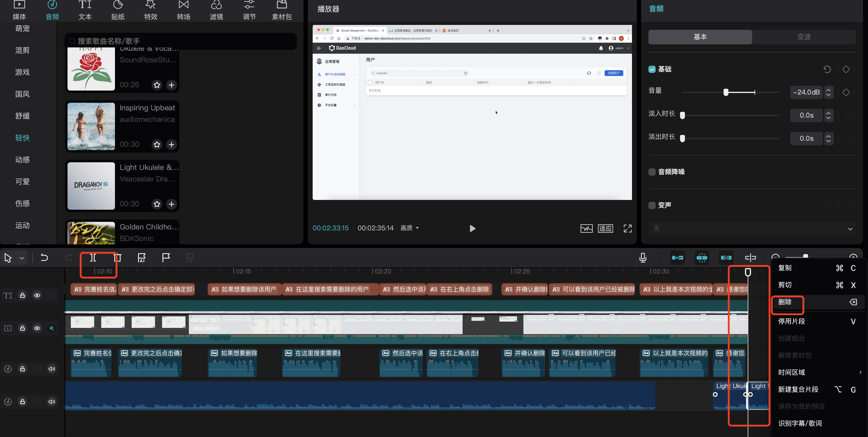
Task: Switch to the 变速 tab
Action: tap(804, 37)
